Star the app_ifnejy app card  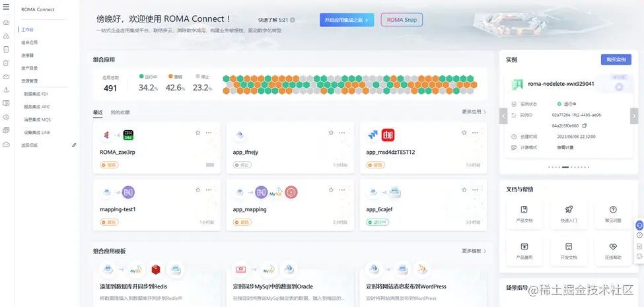coord(331,133)
